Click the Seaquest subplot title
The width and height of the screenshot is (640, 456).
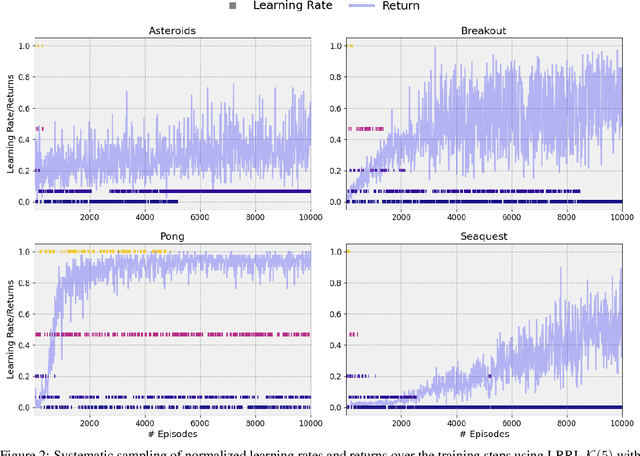(484, 237)
